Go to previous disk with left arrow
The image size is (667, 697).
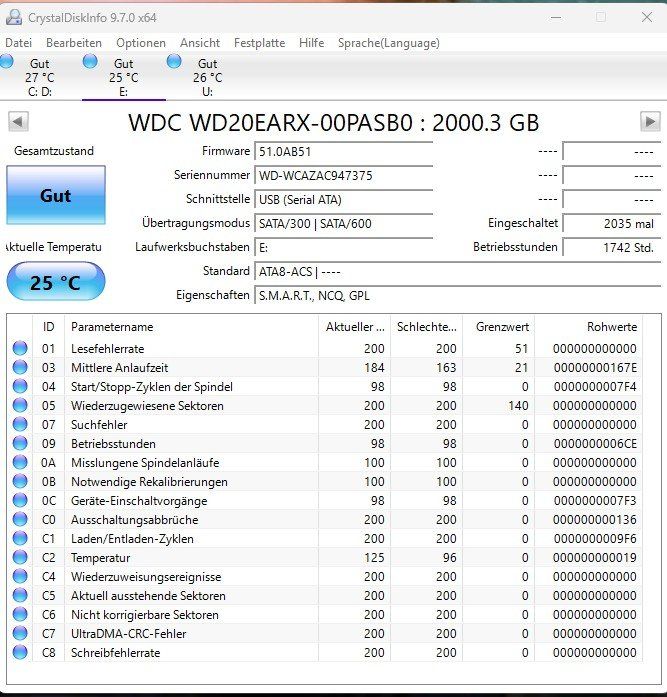pyautogui.click(x=18, y=121)
